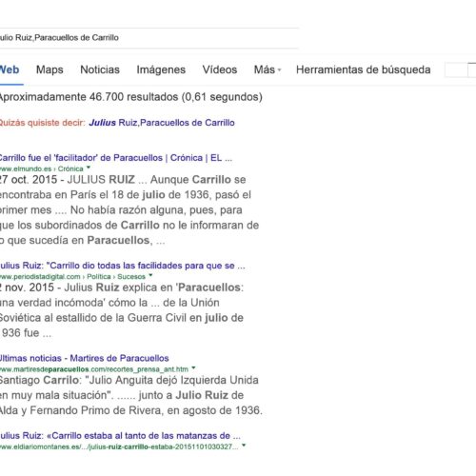Follow the suggested spelling 'Julius Ruiz,Paracuellos de Carrillo'

(162, 123)
